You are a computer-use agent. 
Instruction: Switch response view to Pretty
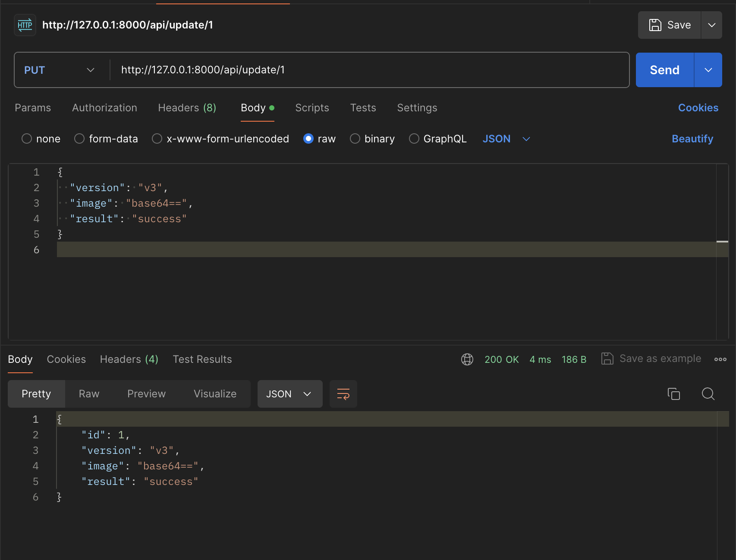[x=36, y=394]
